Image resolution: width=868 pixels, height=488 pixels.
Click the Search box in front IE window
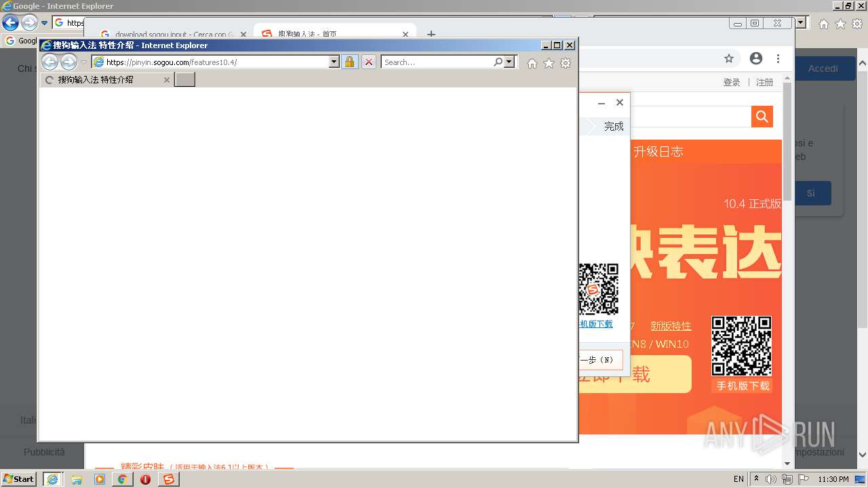[x=437, y=62]
